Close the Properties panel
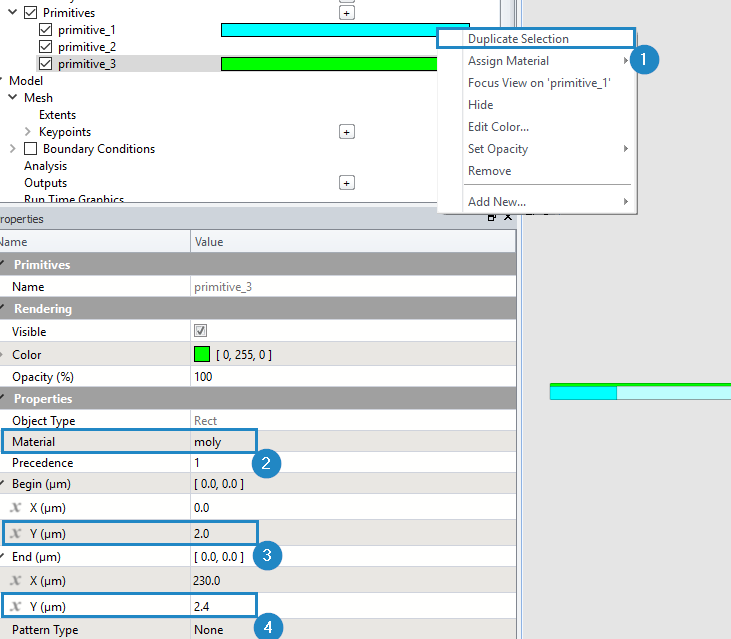Viewport: 731px width, 639px height. pyautogui.click(x=508, y=217)
